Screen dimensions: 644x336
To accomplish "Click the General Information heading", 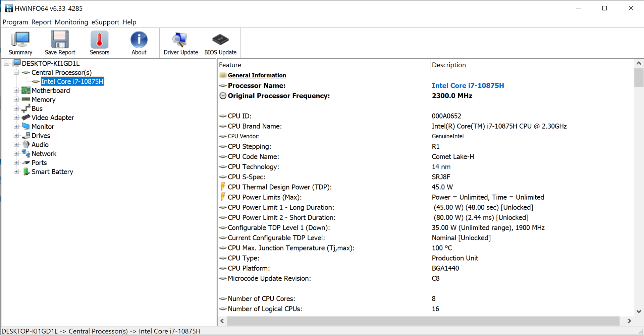I will click(257, 75).
